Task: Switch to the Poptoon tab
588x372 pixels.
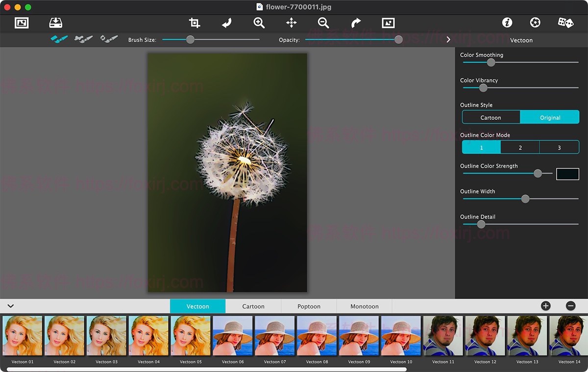Action: coord(309,306)
